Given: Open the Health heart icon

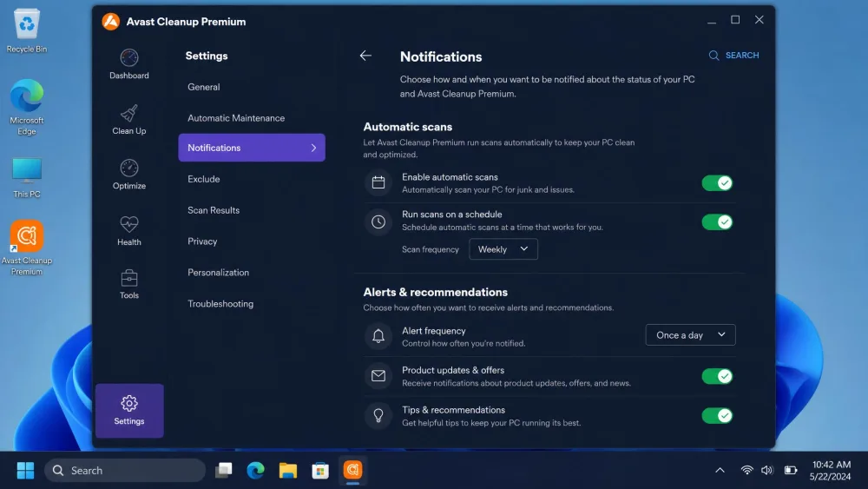Looking at the screenshot, I should tap(129, 224).
